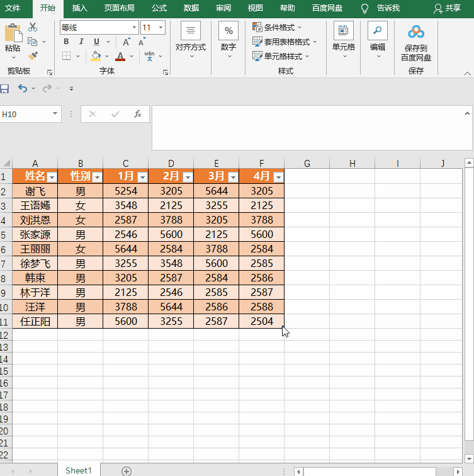This screenshot has height=476, width=474.
Task: Toggle Italic formatting button
Action: click(x=81, y=42)
